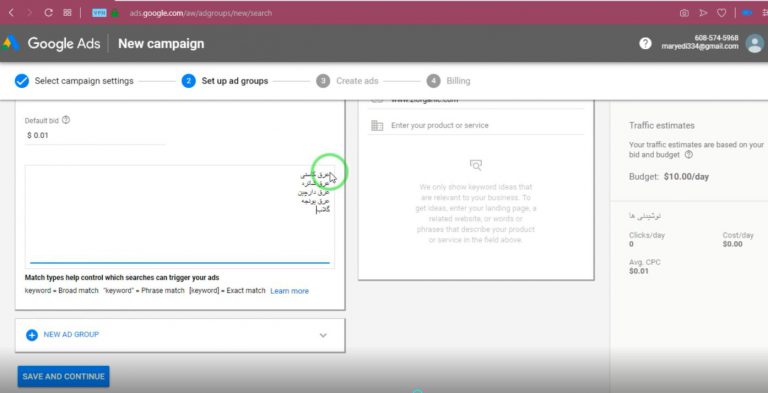This screenshot has width=768, height=393.
Task: Click the browser reload icon
Action: click(48, 13)
